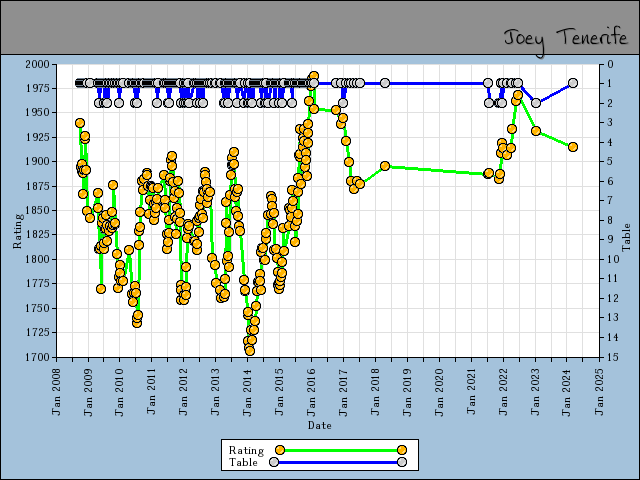Click the 1900 tick label on the Rating axis
This screenshot has height=480, width=640.
37,162
